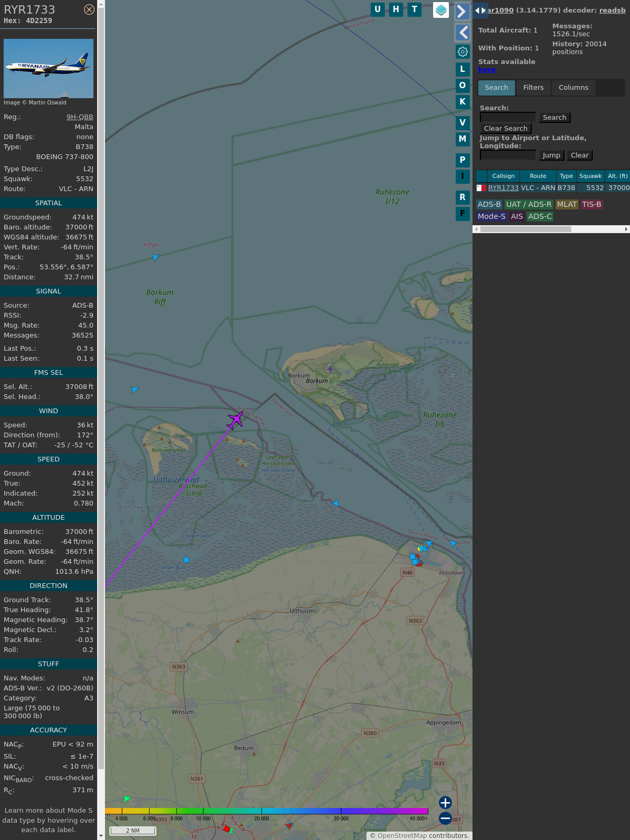Screen dimensions: 630x840
Task: Switch to the Filters tab
Action: coord(533,88)
